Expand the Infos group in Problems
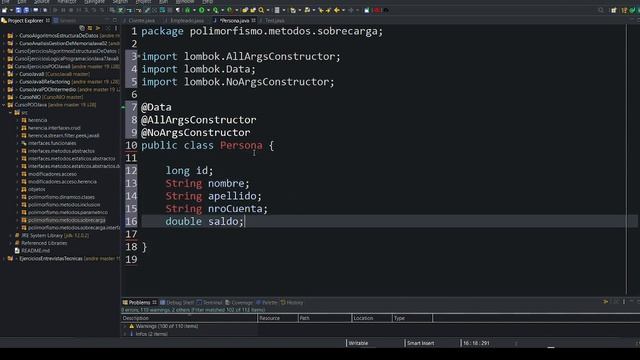 pos(124,334)
